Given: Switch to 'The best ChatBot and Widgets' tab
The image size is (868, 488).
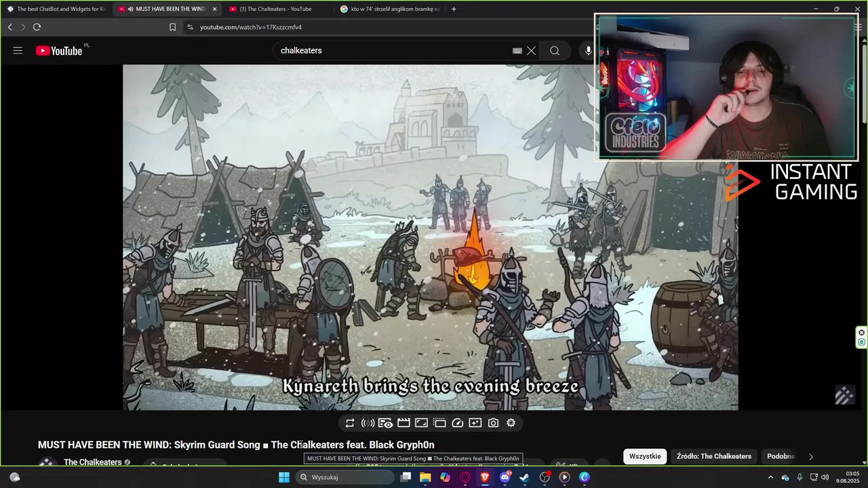Looking at the screenshot, I should pyautogui.click(x=56, y=9).
